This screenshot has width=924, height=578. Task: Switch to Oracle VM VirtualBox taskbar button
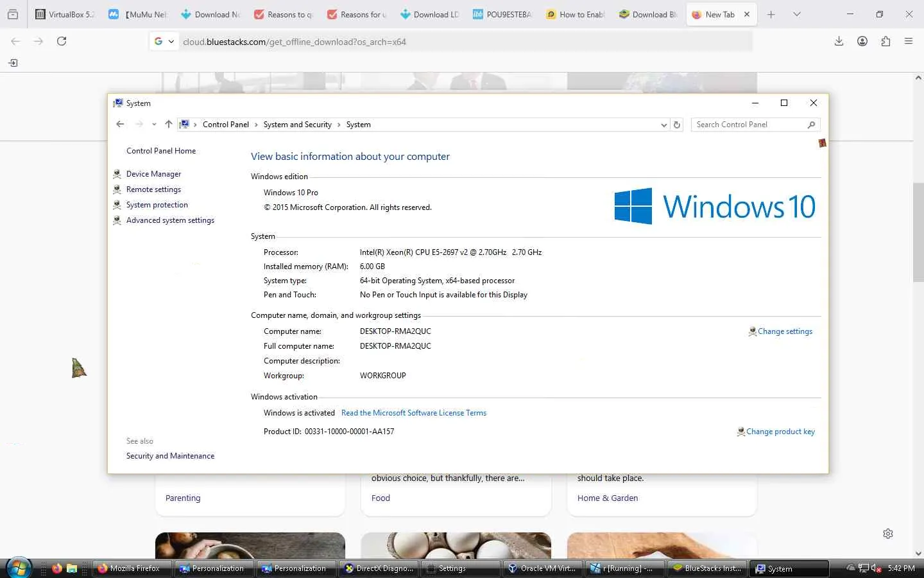(543, 568)
